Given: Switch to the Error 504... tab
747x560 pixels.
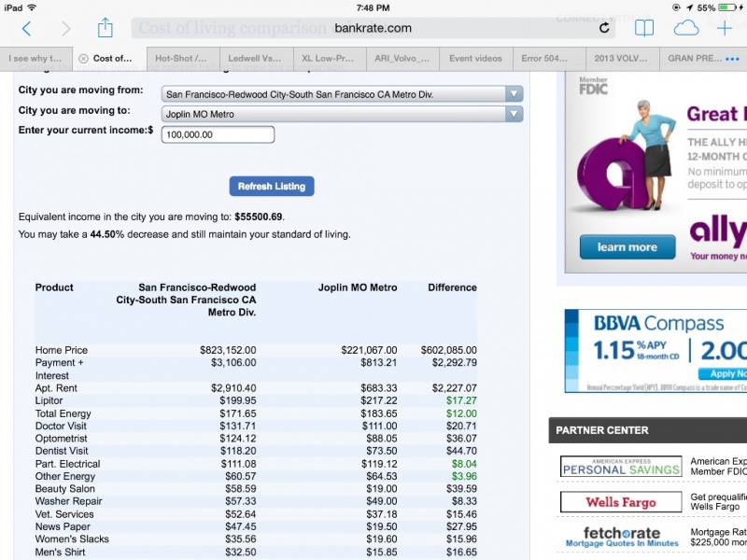Looking at the screenshot, I should click(549, 59).
